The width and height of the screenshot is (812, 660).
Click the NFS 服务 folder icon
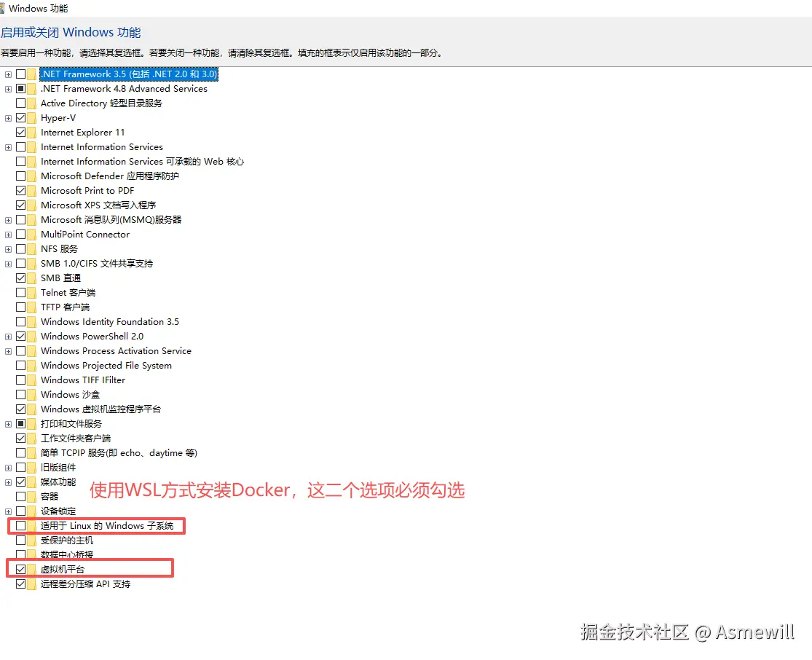pos(31,249)
